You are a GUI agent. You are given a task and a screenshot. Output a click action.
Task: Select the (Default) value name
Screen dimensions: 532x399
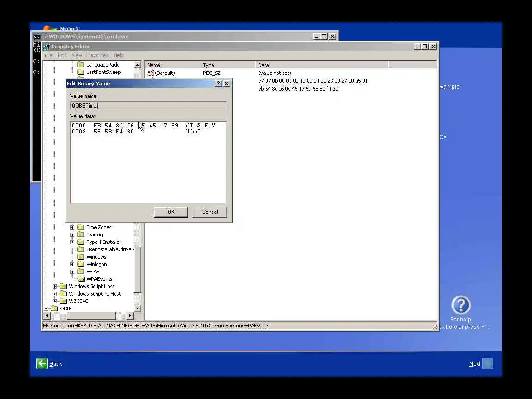point(165,73)
